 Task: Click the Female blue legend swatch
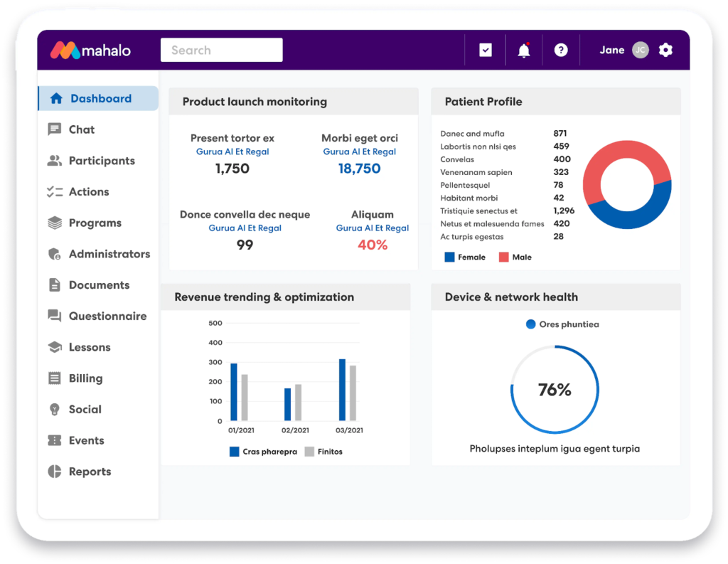(449, 257)
